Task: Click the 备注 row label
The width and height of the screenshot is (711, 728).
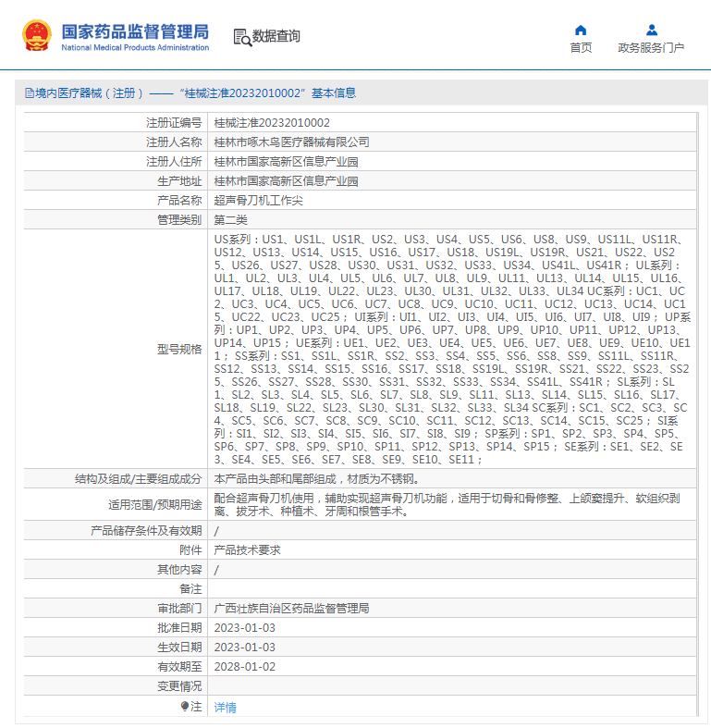Action: [190, 589]
